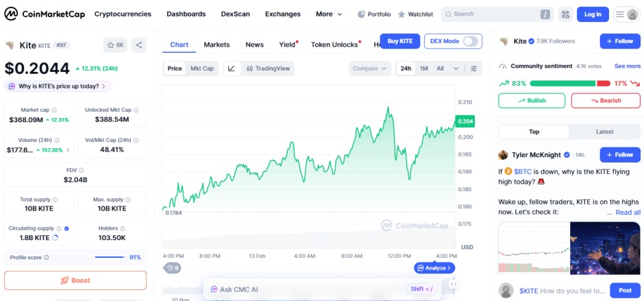This screenshot has width=644, height=301.
Task: Open the Watchlist star link
Action: tap(415, 14)
